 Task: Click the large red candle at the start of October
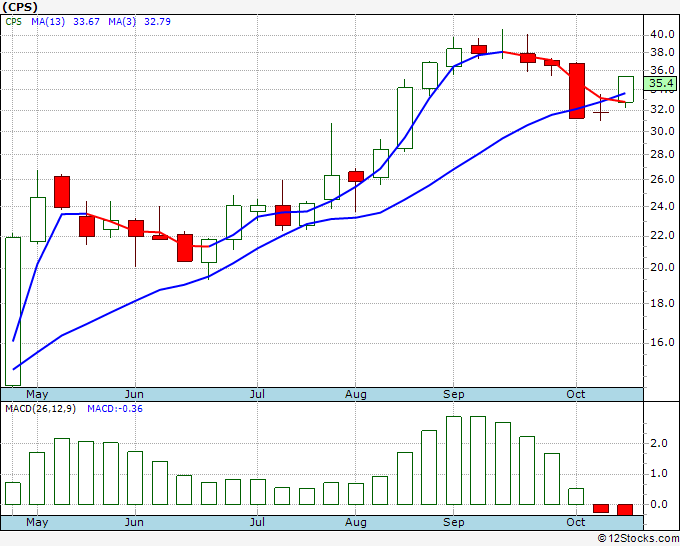point(577,91)
